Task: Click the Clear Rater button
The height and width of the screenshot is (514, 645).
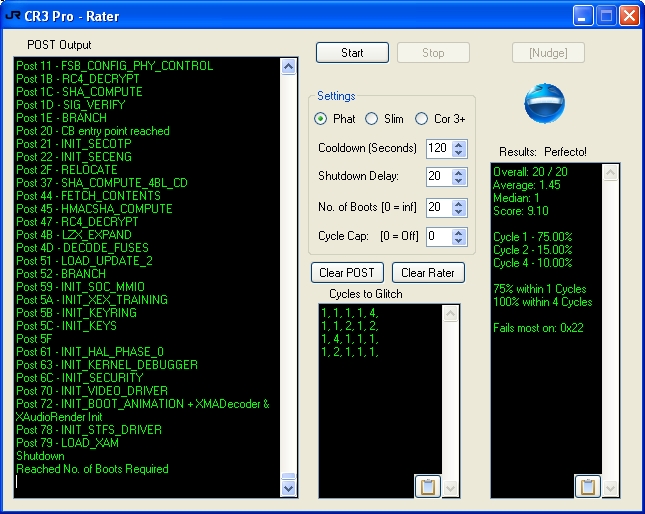Action: [x=428, y=273]
